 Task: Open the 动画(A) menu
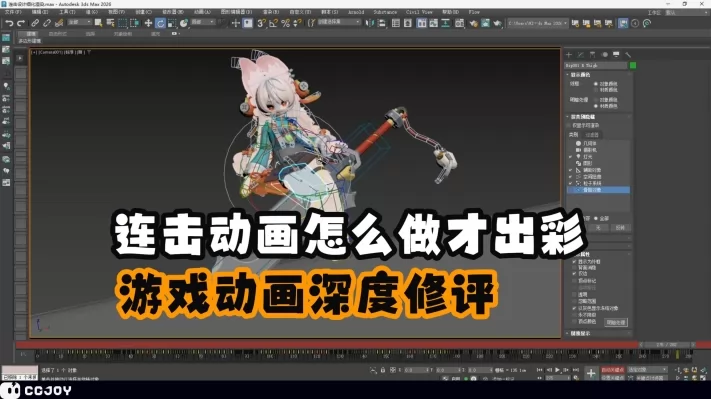coord(202,12)
